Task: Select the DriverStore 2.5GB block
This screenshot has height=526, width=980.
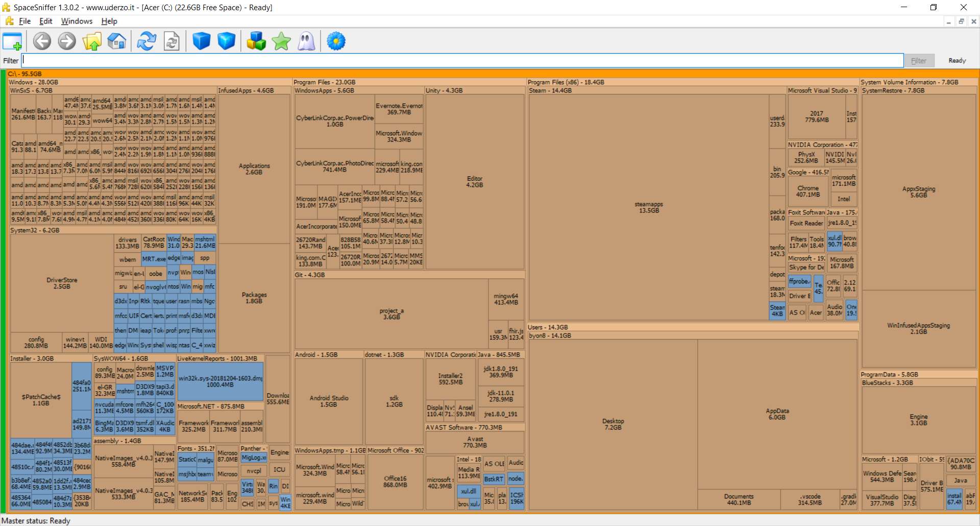Action: pyautogui.click(x=62, y=283)
